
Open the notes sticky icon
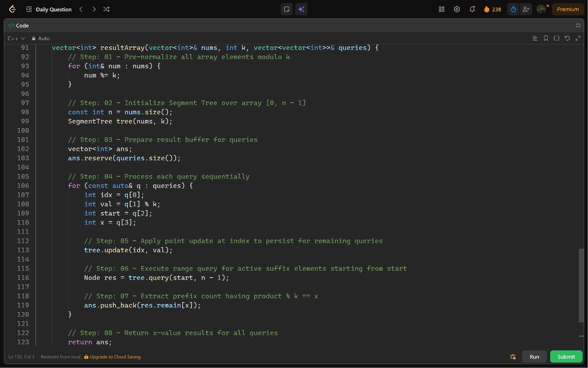pos(287,9)
